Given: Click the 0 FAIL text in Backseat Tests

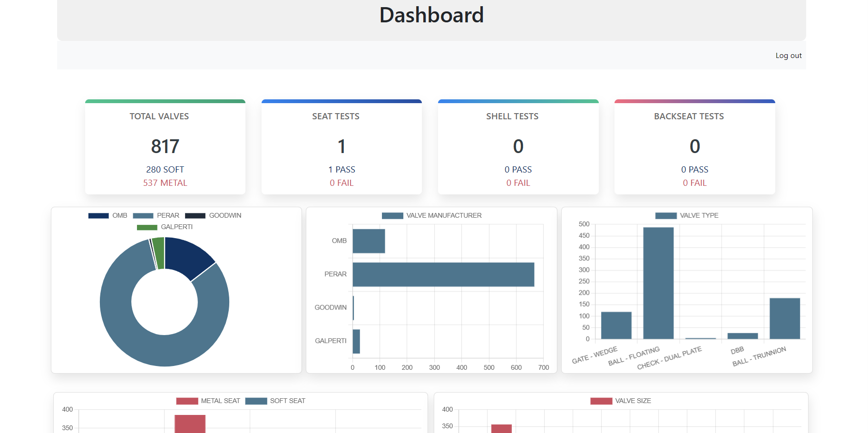Looking at the screenshot, I should (694, 183).
